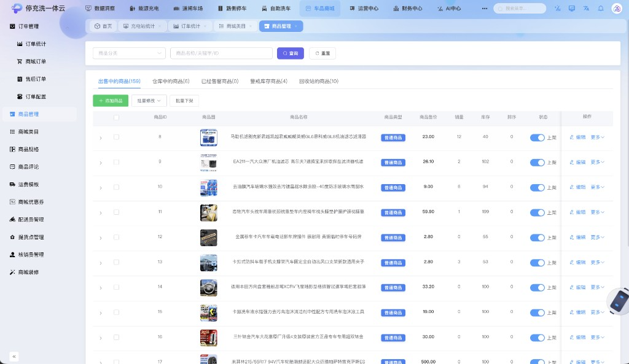The image size is (629, 364).
Task: Go to 道闸车场 module
Action: pos(188,9)
